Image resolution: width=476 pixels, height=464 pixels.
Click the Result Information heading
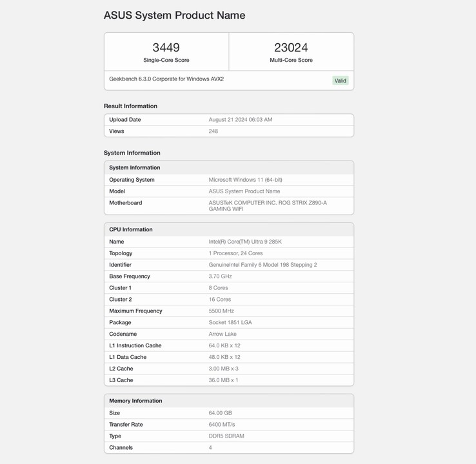(130, 106)
